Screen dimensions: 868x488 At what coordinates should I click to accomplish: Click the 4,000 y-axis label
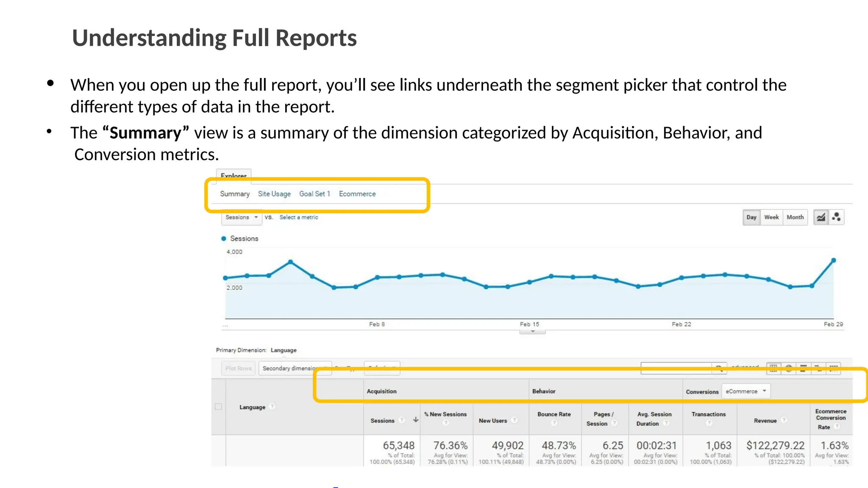pyautogui.click(x=234, y=252)
